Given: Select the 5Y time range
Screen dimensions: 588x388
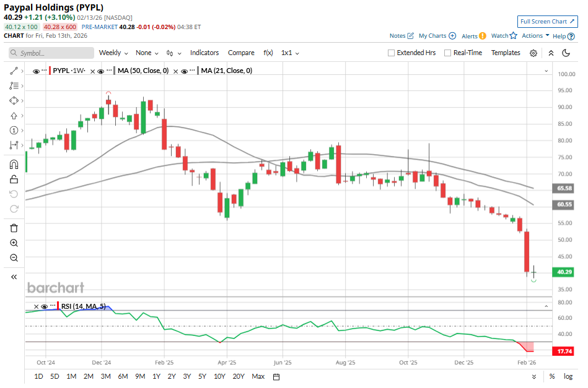Looking at the screenshot, I should pyautogui.click(x=202, y=377).
